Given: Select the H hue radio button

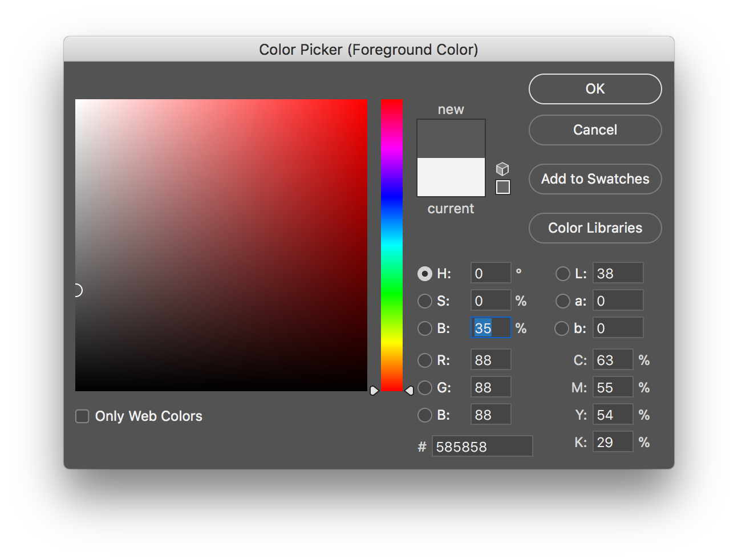Looking at the screenshot, I should pyautogui.click(x=424, y=274).
